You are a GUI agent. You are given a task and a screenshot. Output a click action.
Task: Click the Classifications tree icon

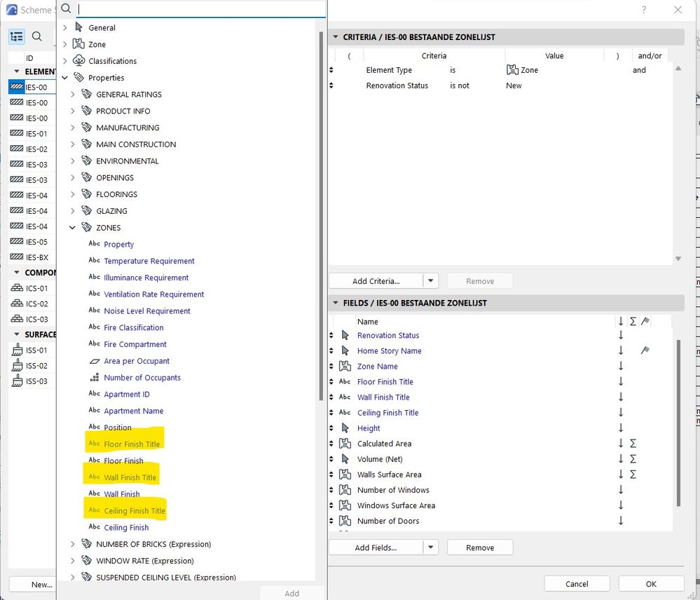pos(78,61)
